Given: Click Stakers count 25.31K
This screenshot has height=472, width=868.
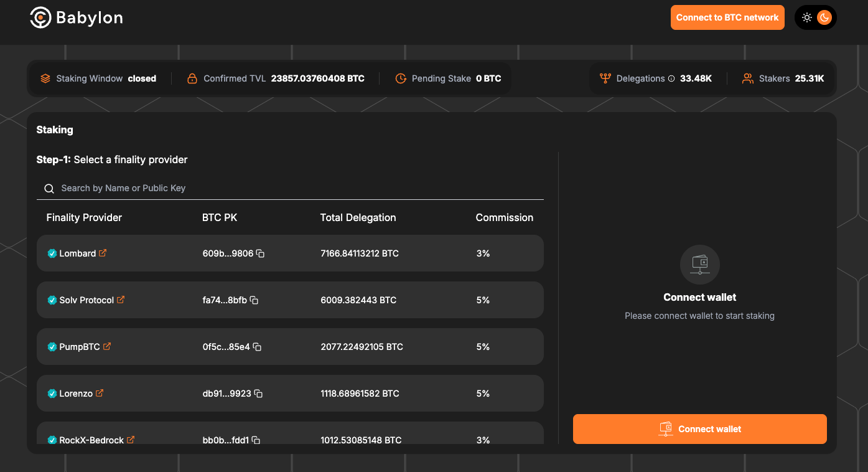Looking at the screenshot, I should click(x=810, y=78).
